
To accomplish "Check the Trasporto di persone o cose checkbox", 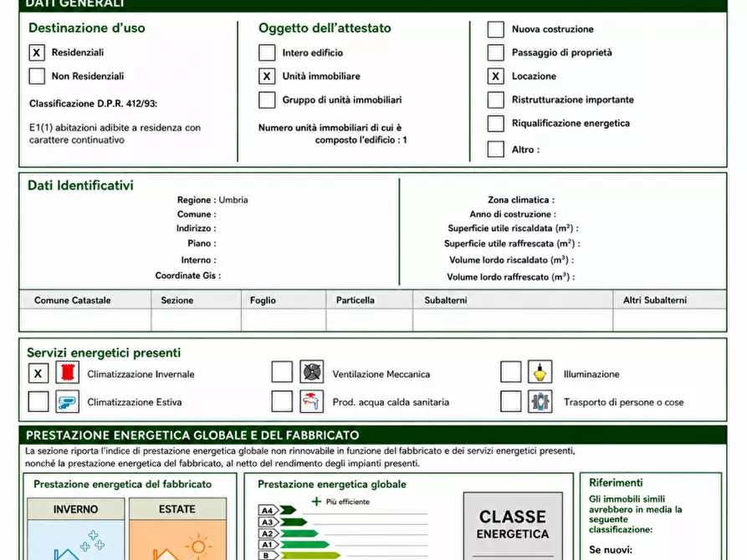I will (511, 401).
